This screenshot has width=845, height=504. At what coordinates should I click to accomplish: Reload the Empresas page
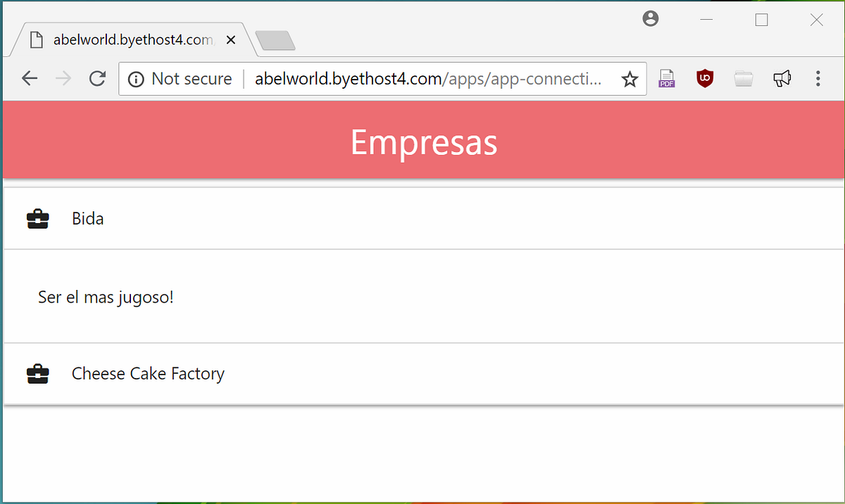click(x=97, y=78)
